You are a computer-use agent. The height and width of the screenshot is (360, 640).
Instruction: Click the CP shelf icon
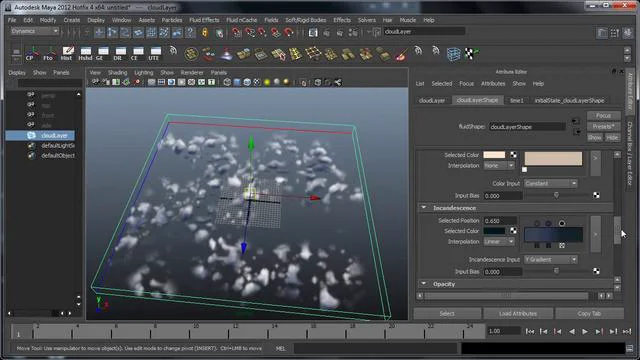click(x=31, y=53)
